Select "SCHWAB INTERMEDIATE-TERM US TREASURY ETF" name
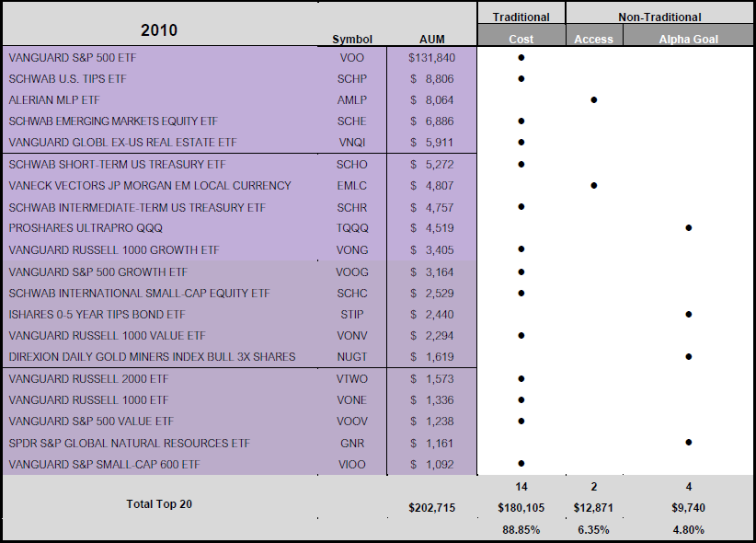Screen dimensions: 756x543 click(x=137, y=208)
